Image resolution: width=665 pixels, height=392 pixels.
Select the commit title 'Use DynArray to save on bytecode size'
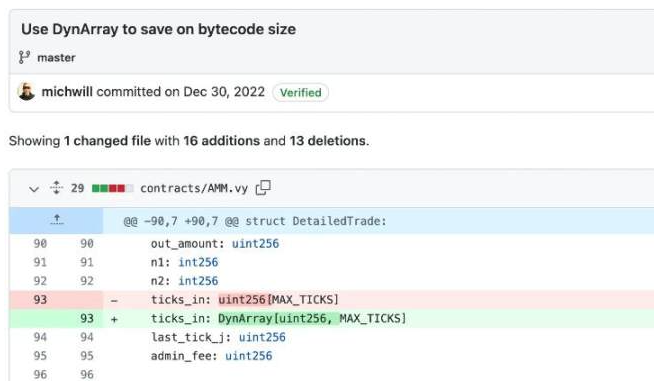pos(159,29)
